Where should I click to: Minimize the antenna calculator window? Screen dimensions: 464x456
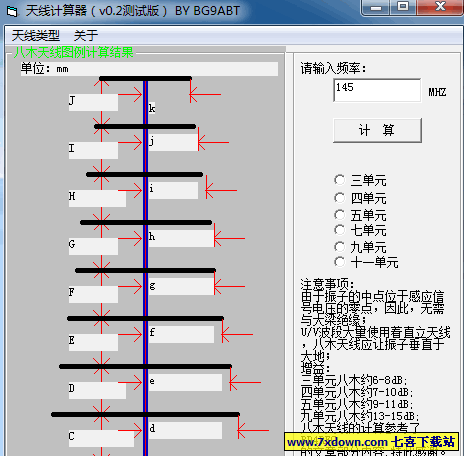(376, 7)
